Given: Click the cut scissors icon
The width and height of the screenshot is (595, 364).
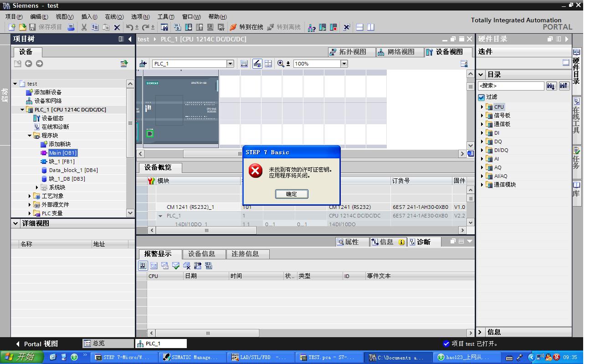Looking at the screenshot, I should [x=84, y=27].
